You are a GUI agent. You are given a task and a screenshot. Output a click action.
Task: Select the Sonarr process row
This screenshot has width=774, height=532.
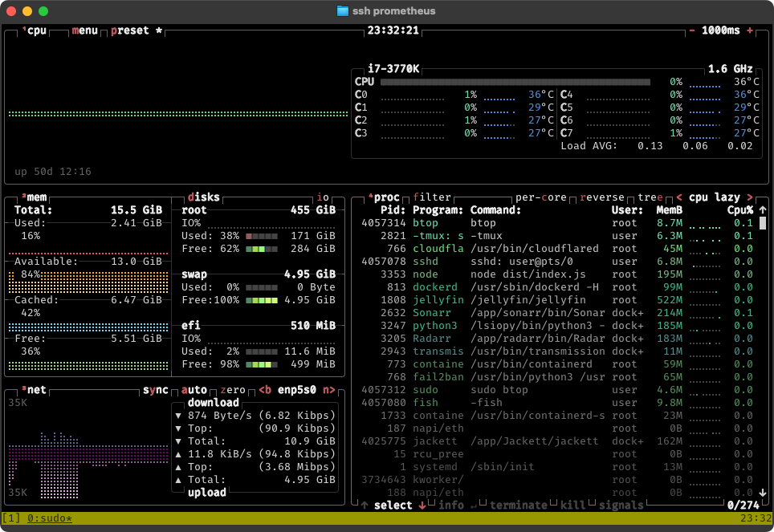(556, 313)
